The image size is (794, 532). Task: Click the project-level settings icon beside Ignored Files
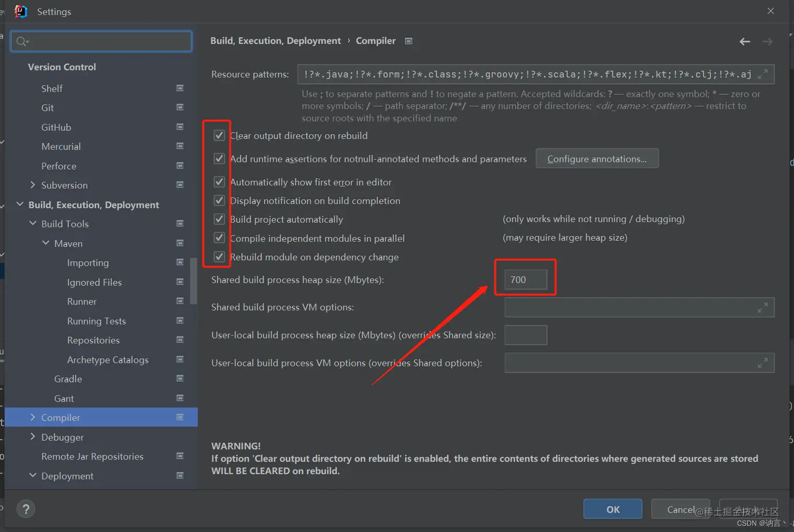[x=180, y=282]
